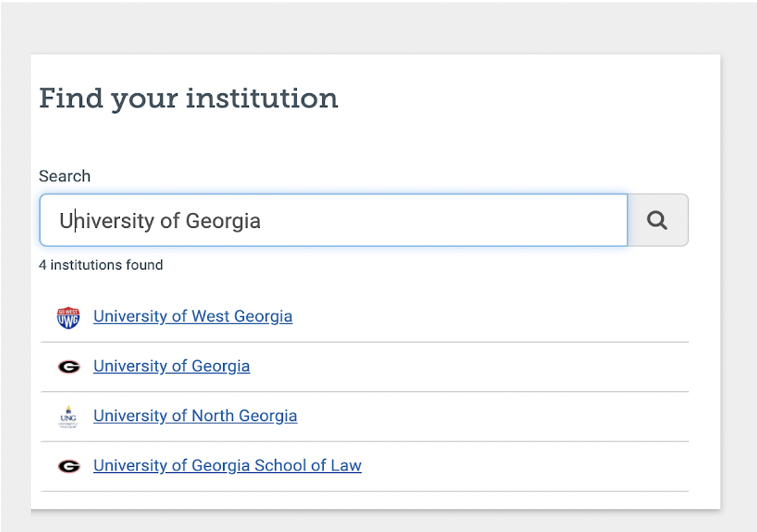Screen dimensions: 757x532
Task: Choose the University of North Georgia link
Action: pos(195,415)
